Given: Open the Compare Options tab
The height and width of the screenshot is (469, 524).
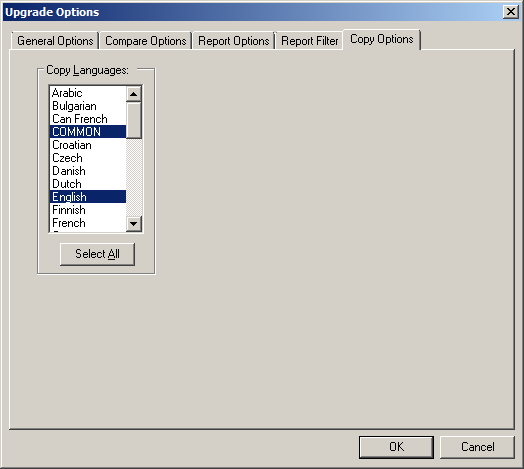Looking at the screenshot, I should coord(146,41).
